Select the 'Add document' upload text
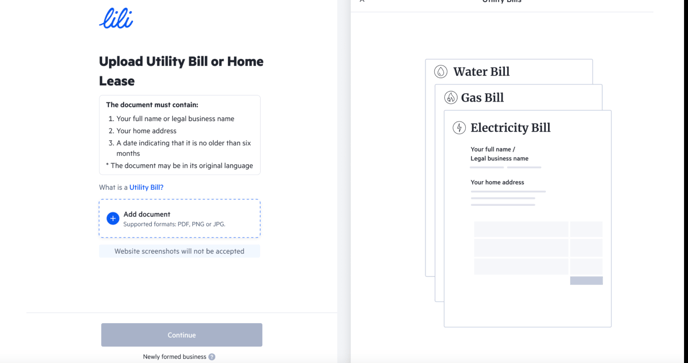This screenshot has height=363, width=688. [147, 214]
